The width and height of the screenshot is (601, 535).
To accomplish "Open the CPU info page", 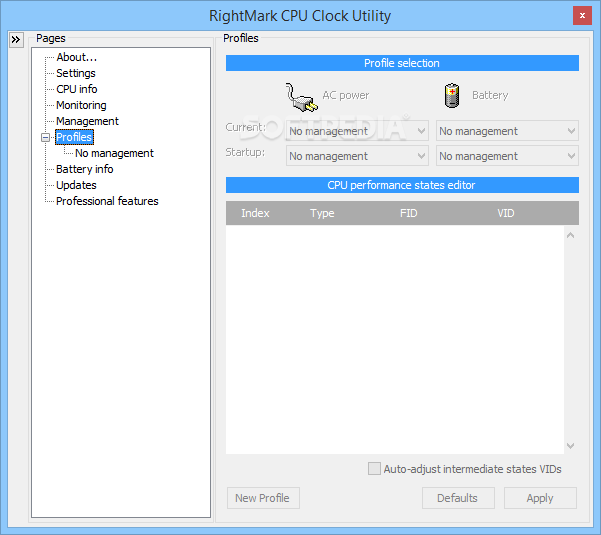I will pos(77,89).
